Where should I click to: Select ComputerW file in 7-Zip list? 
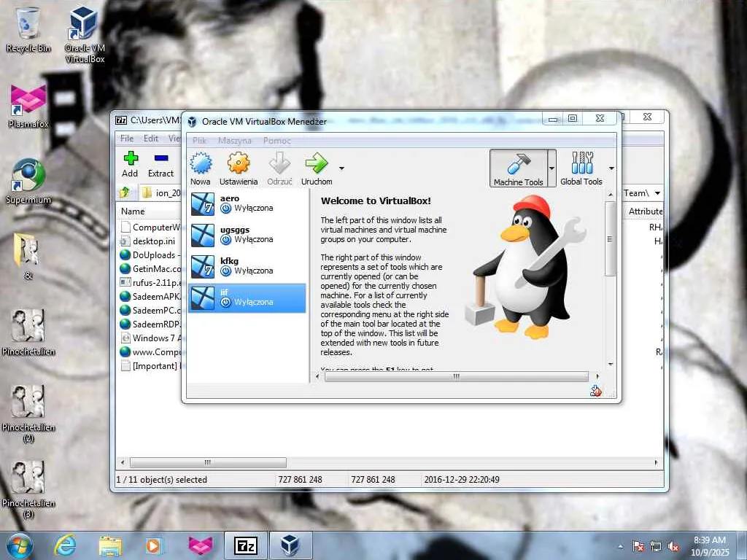click(x=150, y=227)
